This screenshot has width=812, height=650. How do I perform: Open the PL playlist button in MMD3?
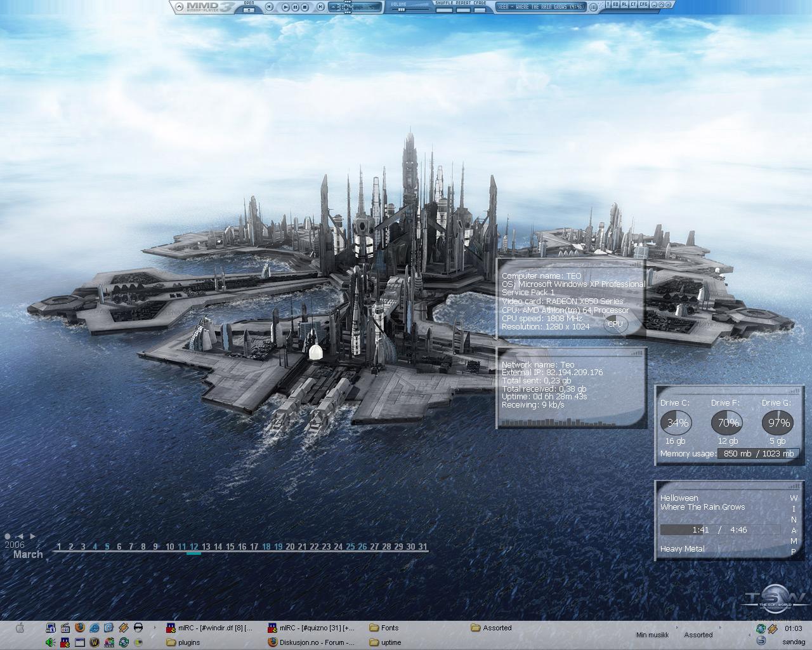point(624,4)
